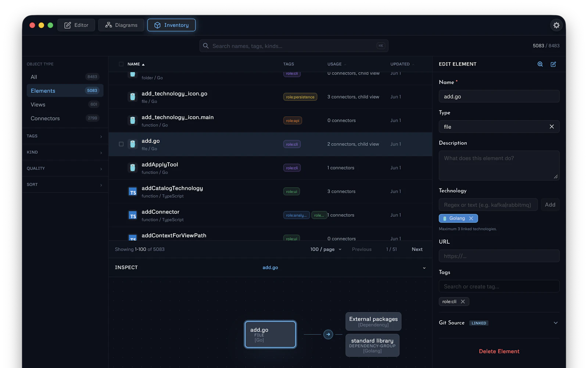588x368 pixels.
Task: Click the role:persistence tag
Action: coord(300,97)
